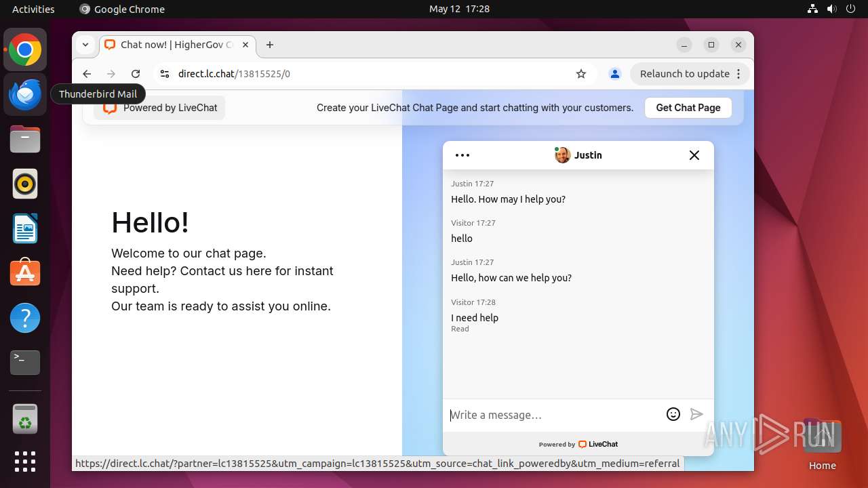This screenshot has height=488, width=868.
Task: Open Terminal from the dock
Action: tap(25, 363)
